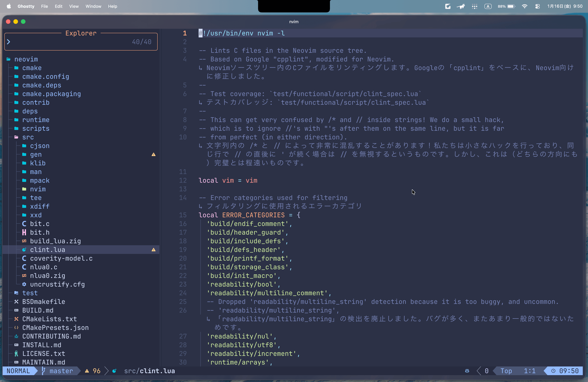This screenshot has width=588, height=382.
Task: Click the C icon beside nlua0.c
Action: tap(24, 267)
